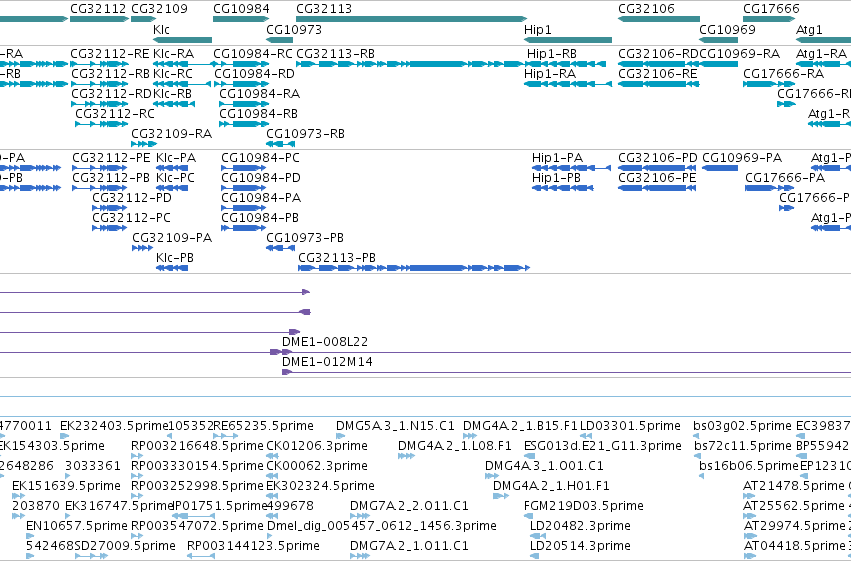851x561 pixels.
Task: Open the Atg1 gene label
Action: (x=809, y=29)
